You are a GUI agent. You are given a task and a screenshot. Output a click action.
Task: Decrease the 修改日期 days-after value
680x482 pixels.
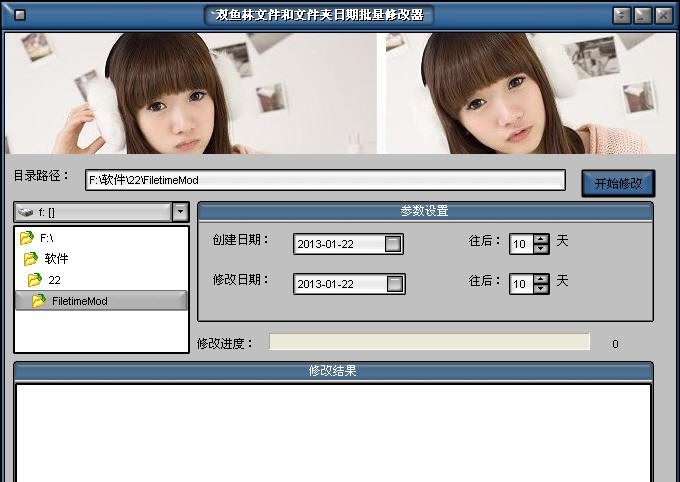coord(541,289)
